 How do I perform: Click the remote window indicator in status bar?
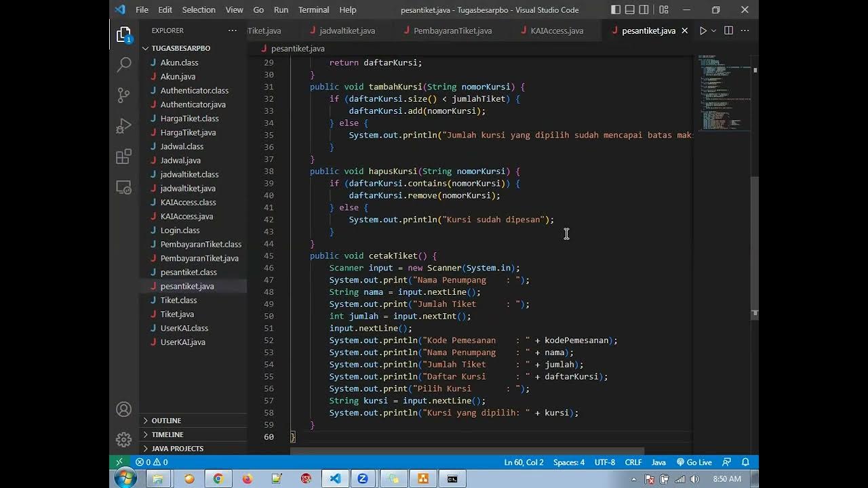click(x=119, y=462)
